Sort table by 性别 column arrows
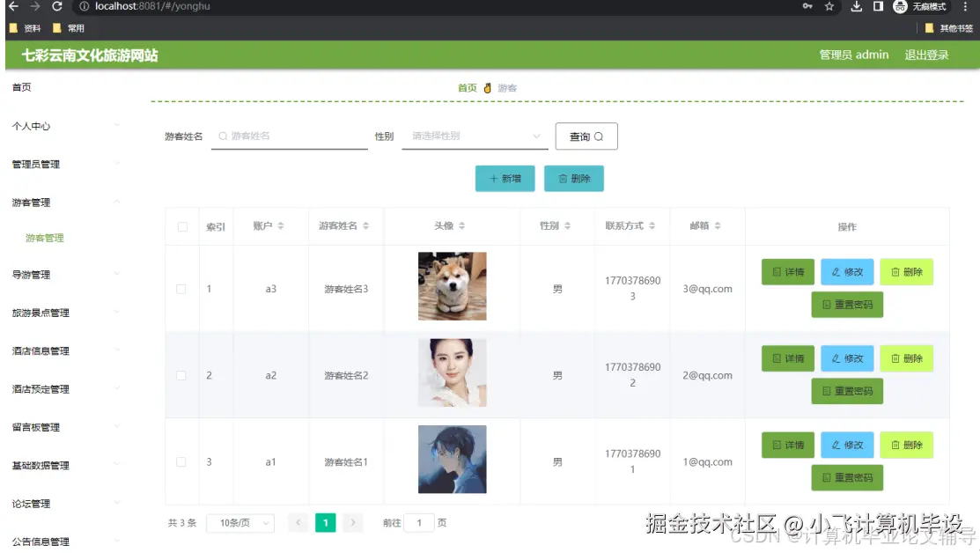The width and height of the screenshot is (980, 553). [568, 225]
